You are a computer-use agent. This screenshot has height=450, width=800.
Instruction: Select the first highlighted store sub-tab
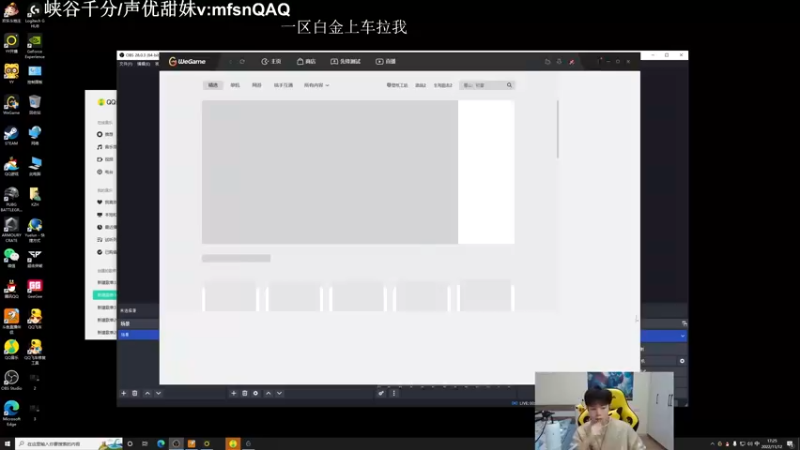coord(213,85)
